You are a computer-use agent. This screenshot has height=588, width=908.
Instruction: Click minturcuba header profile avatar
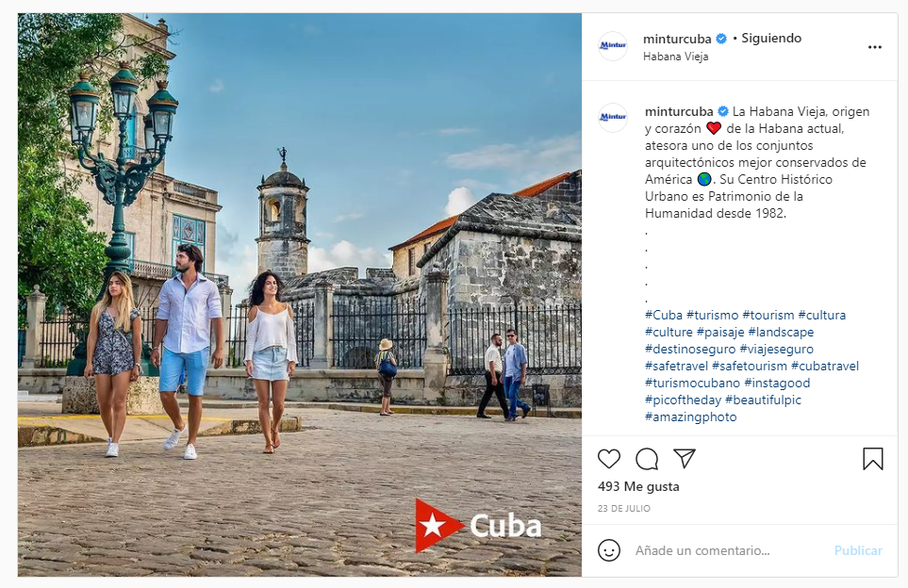613,46
